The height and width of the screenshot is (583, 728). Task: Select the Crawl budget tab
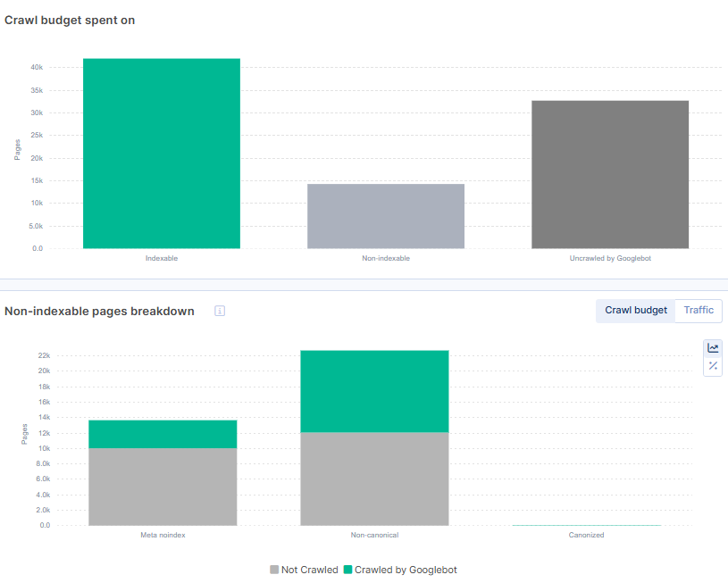tap(635, 311)
